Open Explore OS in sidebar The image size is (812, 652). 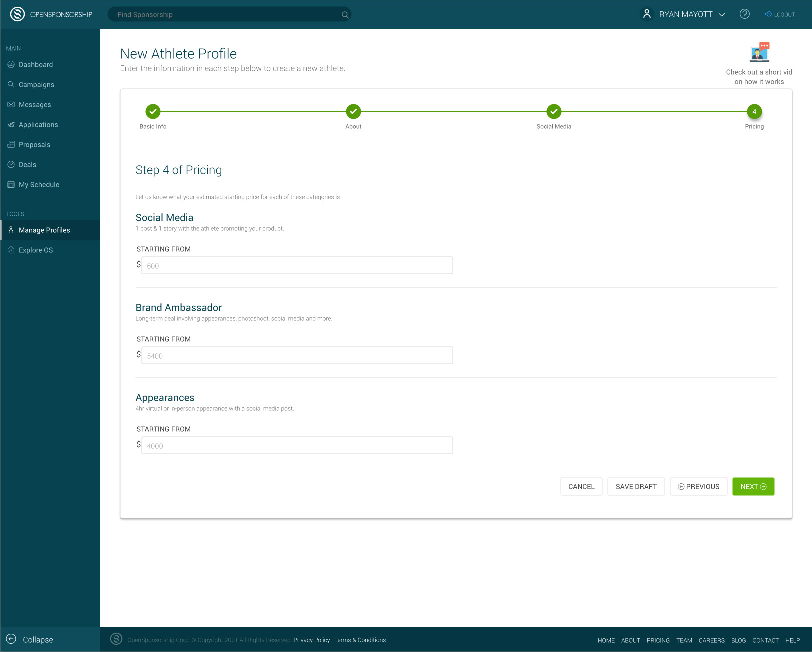(50, 250)
